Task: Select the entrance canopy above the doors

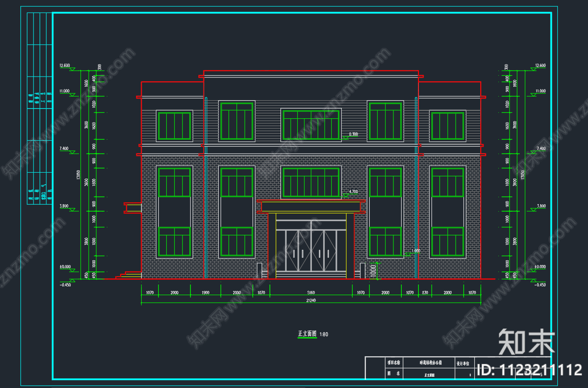Action: 311,207
